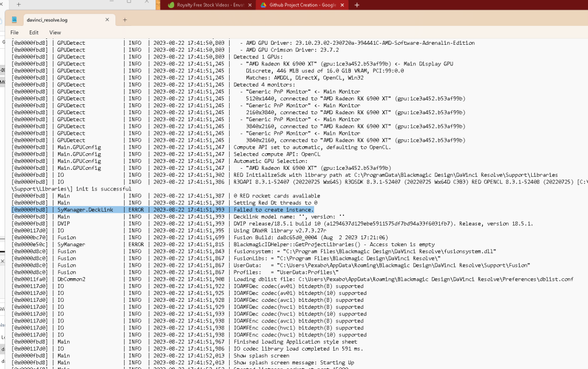The image size is (588, 369).
Task: Click the '5120x1440, connected to' monitor line
Action: (x=355, y=99)
